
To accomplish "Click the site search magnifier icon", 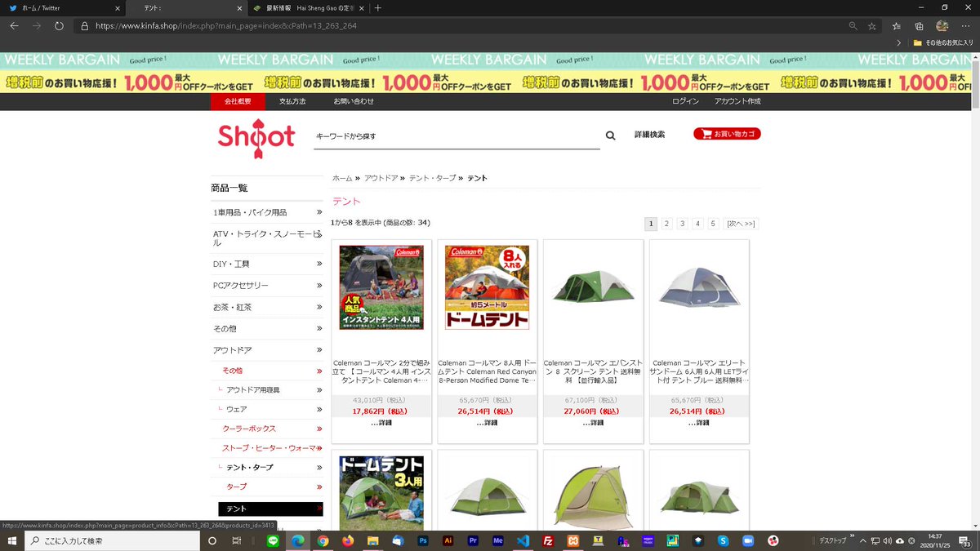I will coord(610,136).
